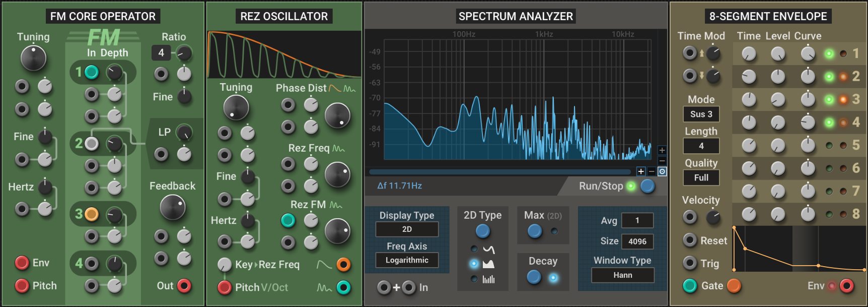Click the orange Gate button in envelope
The image size is (868, 307).
click(x=734, y=286)
